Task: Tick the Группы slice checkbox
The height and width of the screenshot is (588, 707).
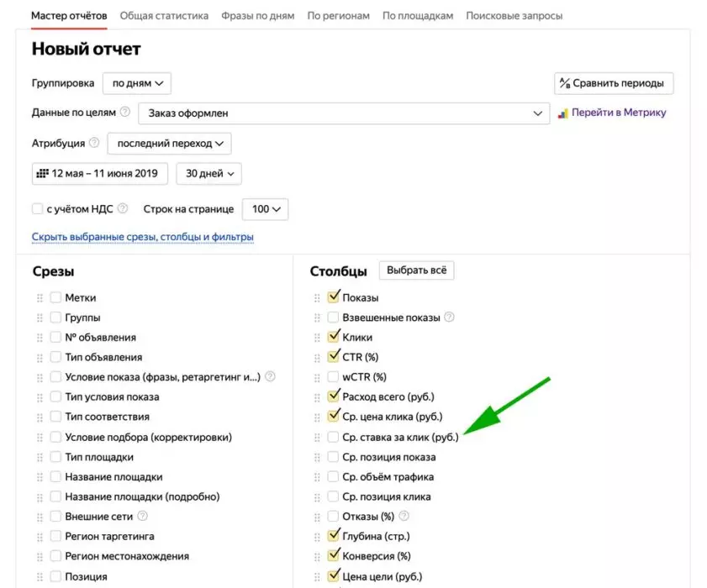Action: tap(55, 318)
